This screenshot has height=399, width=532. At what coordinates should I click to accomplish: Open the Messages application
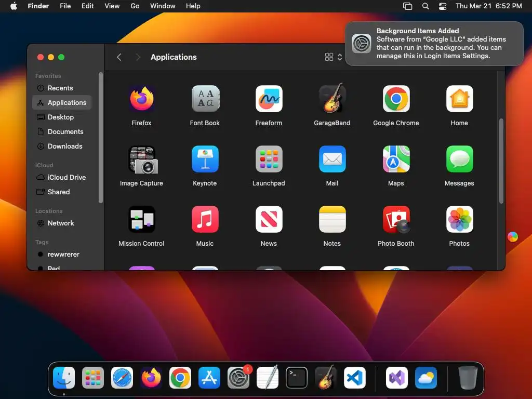(x=459, y=159)
